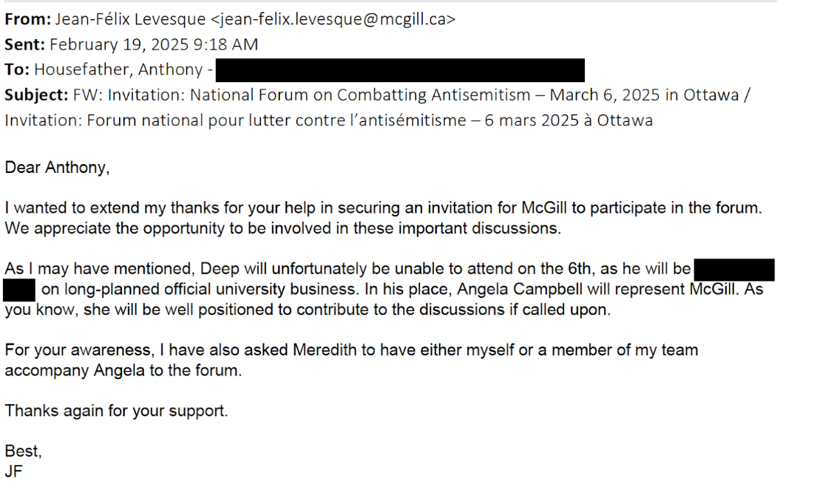
Task: Click the line accompany Angela to the forum
Action: pyautogui.click(x=123, y=370)
